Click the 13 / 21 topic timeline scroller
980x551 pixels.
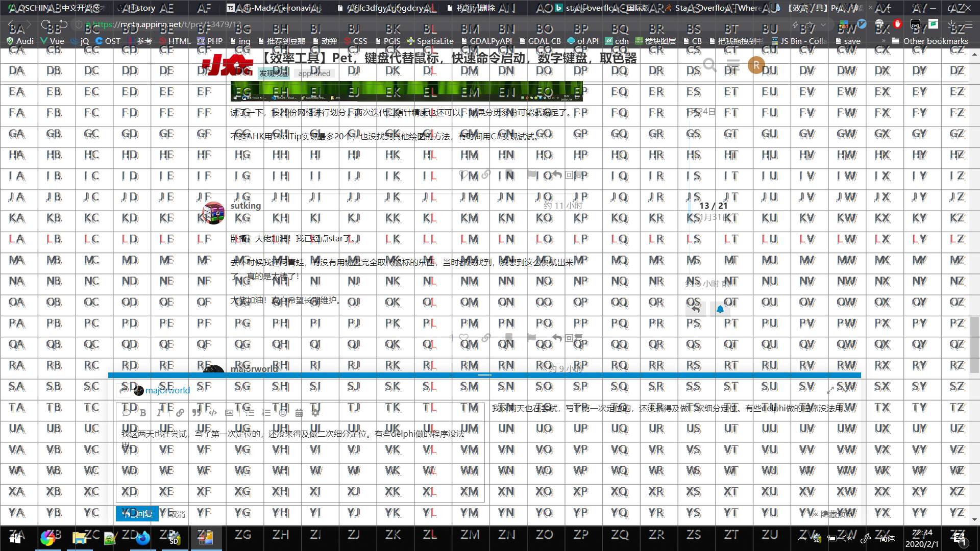tap(713, 206)
